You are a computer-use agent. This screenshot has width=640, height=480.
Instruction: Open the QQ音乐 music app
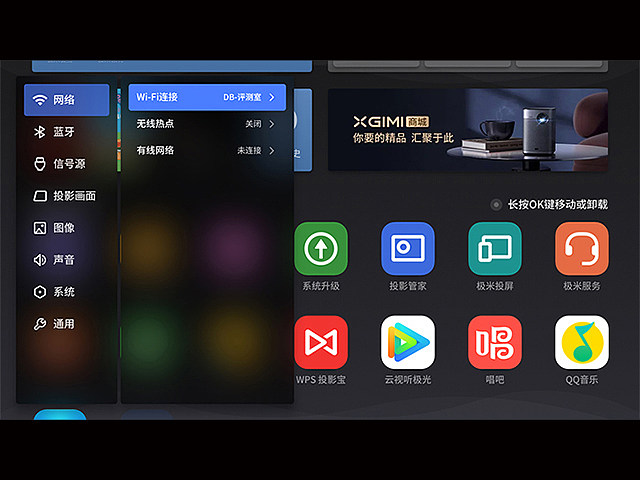tap(582, 342)
